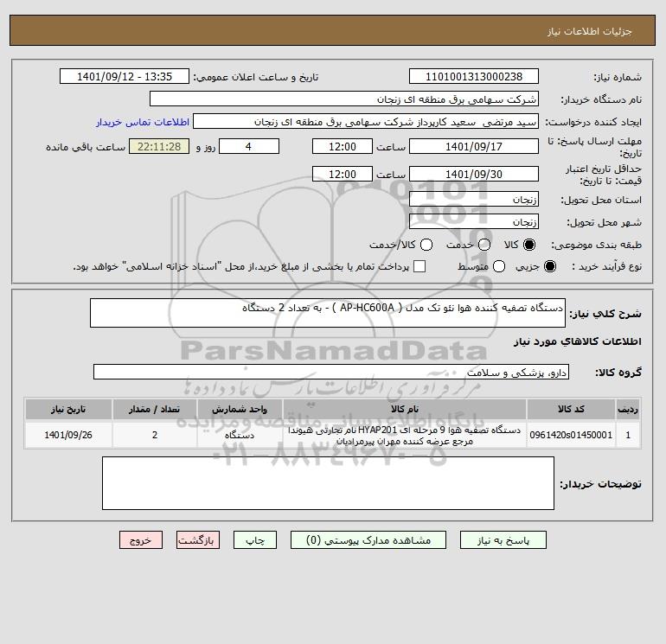This screenshot has height=644, width=666.
Task: Click the استان محل تحویل field زنجان
Action: pyautogui.click(x=474, y=199)
